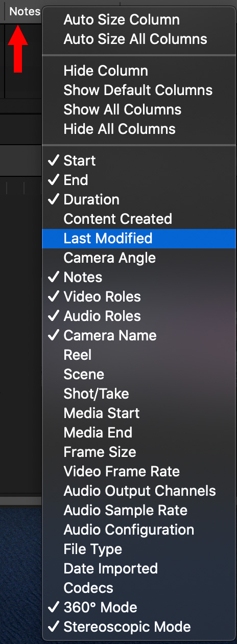Choose Show All Columns
Image resolution: width=237 pixels, height=644 pixels.
139,110
